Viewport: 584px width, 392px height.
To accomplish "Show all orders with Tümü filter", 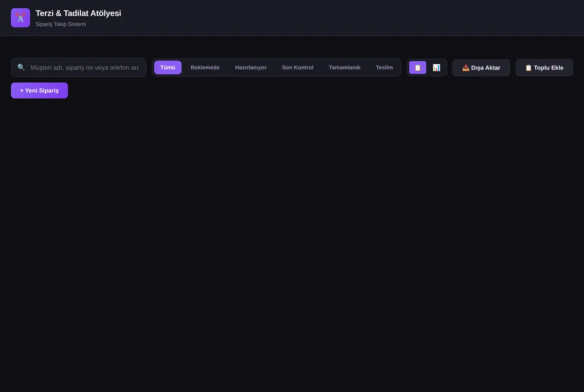I will pyautogui.click(x=168, y=68).
